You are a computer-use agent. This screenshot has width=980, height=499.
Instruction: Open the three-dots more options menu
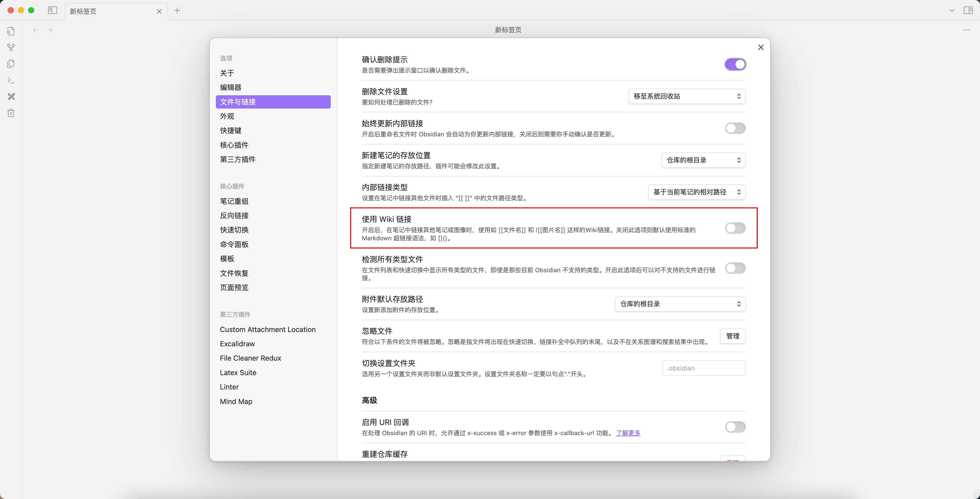pos(966,30)
